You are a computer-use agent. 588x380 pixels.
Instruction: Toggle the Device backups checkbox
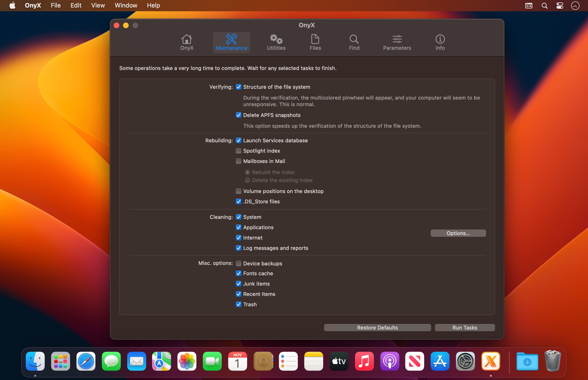tap(239, 264)
